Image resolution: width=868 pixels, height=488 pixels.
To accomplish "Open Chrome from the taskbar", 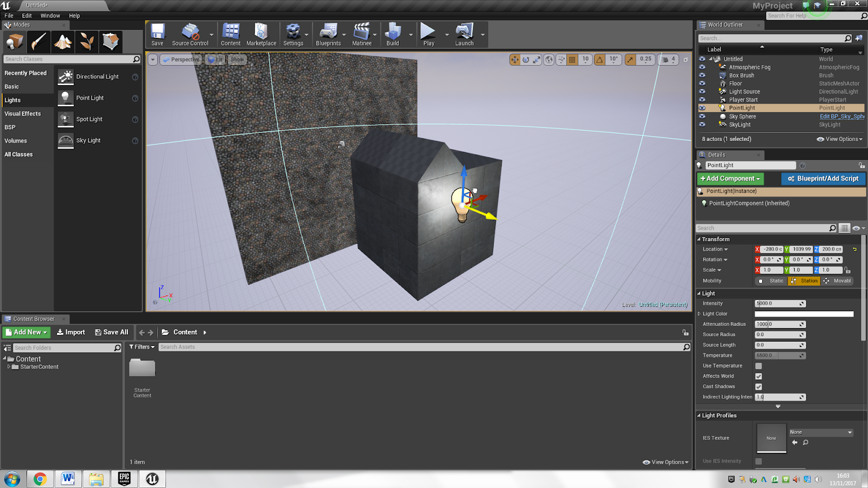I will click(x=40, y=479).
